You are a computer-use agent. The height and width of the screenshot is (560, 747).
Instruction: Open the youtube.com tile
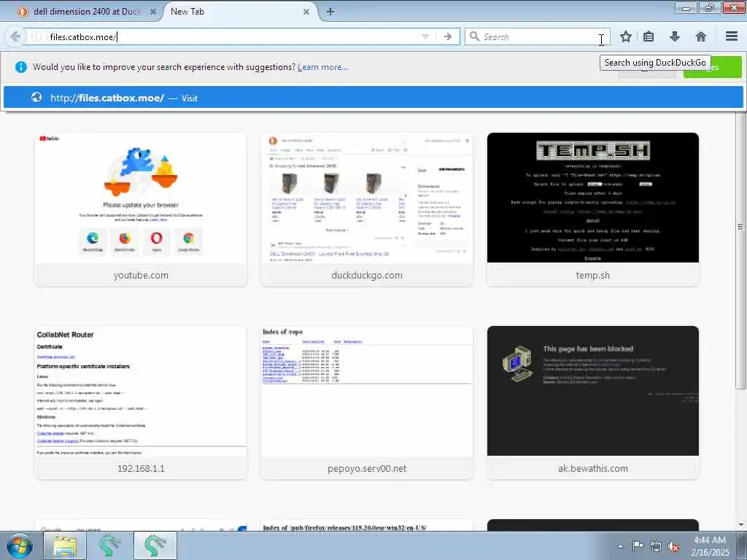141,209
